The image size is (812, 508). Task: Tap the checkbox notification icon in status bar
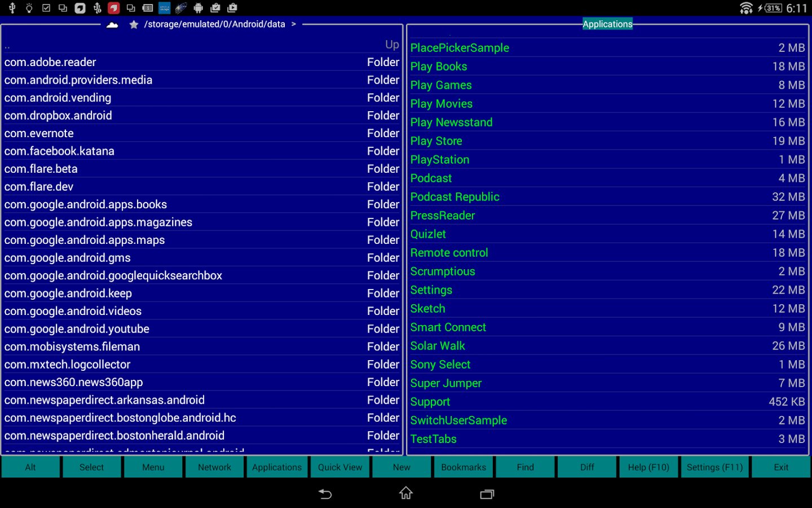46,8
